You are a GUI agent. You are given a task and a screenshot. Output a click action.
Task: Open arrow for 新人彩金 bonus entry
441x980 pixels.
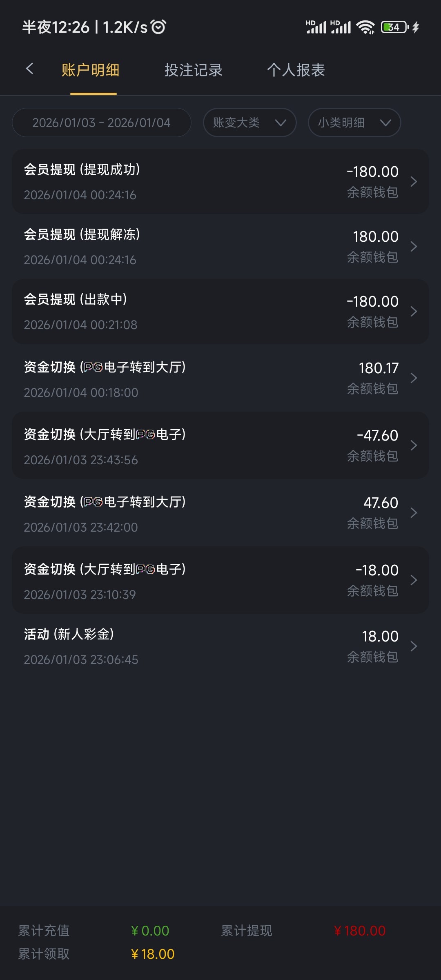tap(414, 646)
